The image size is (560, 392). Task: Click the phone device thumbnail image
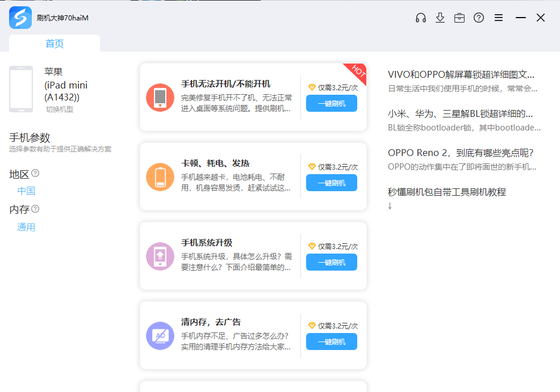(x=21, y=89)
